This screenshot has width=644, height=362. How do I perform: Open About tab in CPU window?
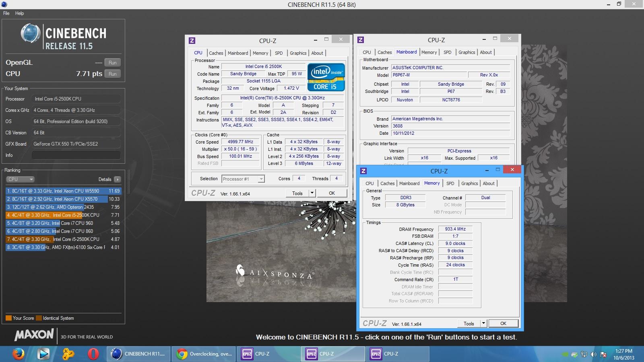pos(317,53)
